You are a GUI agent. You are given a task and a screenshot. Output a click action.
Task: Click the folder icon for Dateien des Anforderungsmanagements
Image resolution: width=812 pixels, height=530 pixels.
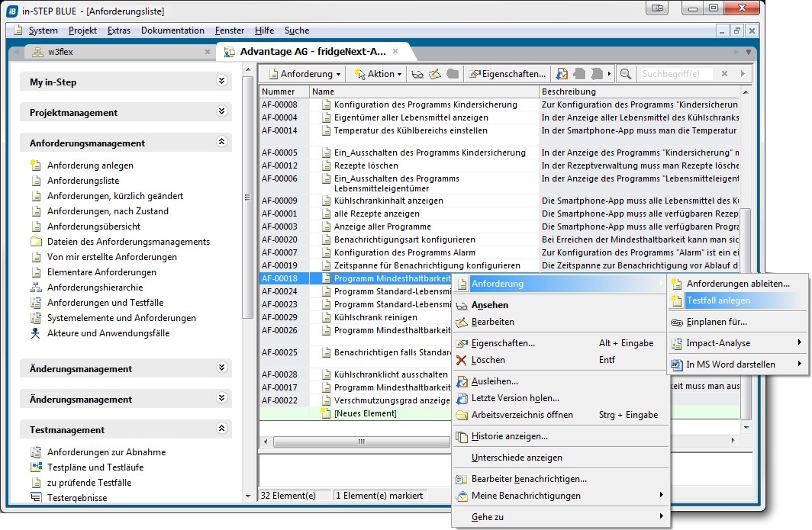click(36, 242)
